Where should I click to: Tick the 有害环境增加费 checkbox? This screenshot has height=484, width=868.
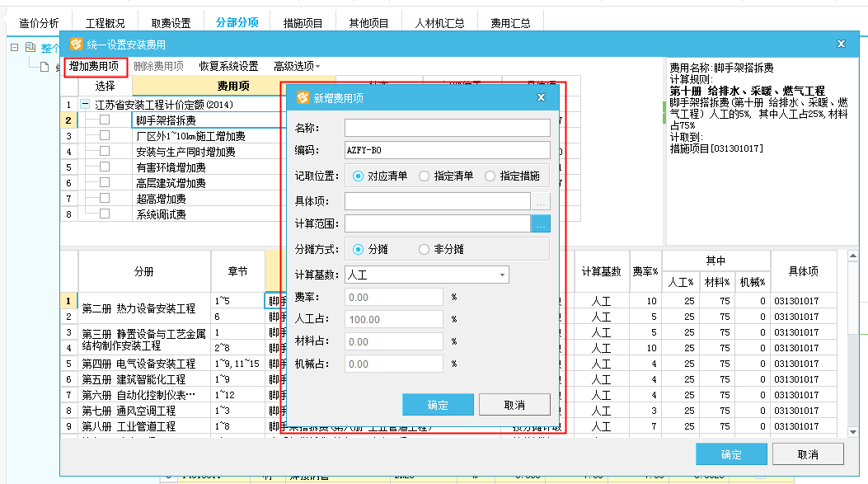pyautogui.click(x=105, y=167)
